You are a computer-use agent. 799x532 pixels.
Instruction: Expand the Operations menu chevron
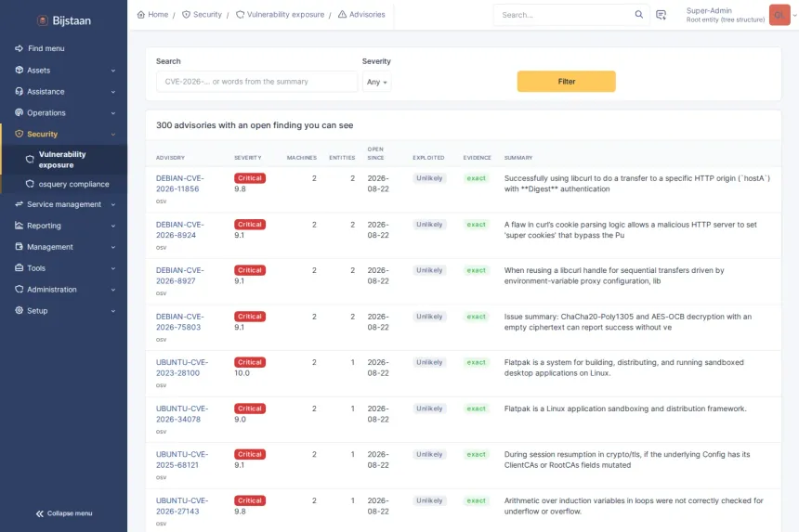[x=113, y=113]
